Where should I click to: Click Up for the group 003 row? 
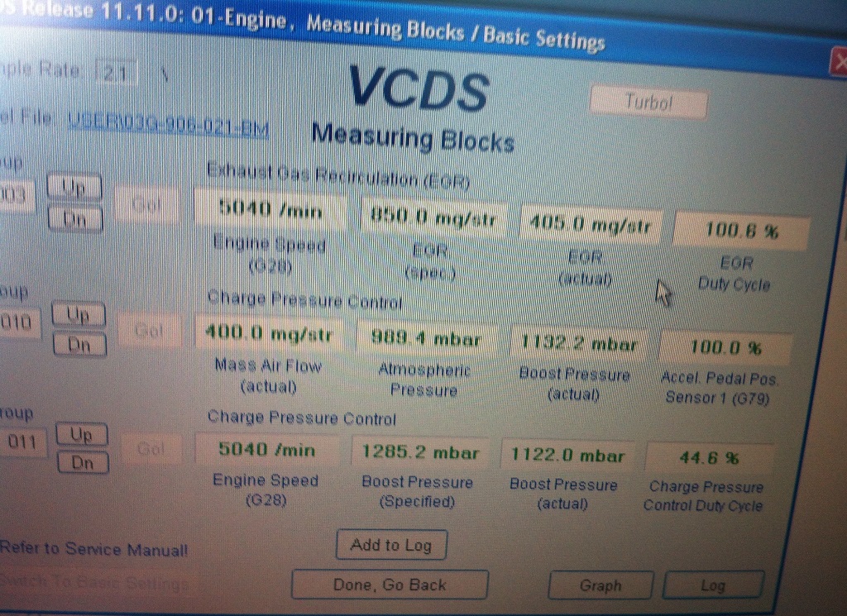click(74, 188)
